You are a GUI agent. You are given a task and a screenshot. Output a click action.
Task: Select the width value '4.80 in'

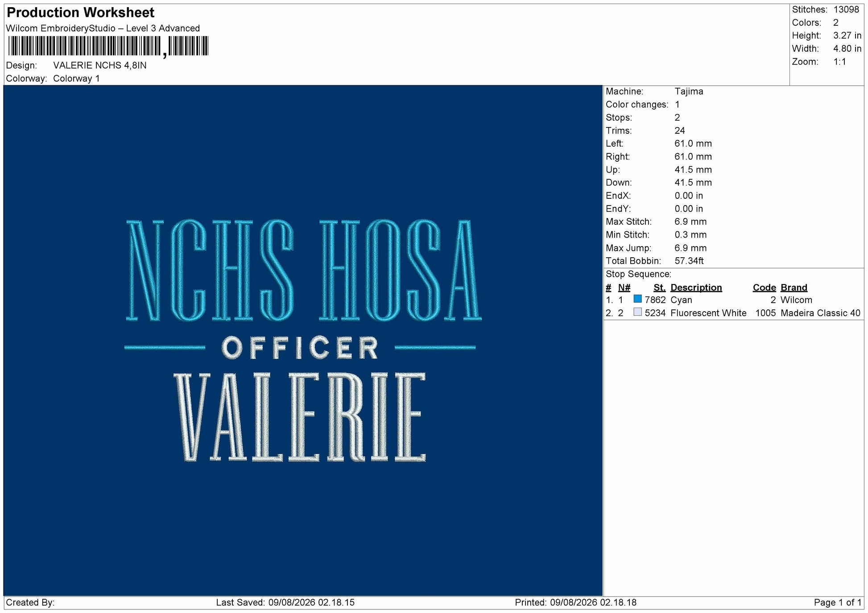pyautogui.click(x=847, y=49)
